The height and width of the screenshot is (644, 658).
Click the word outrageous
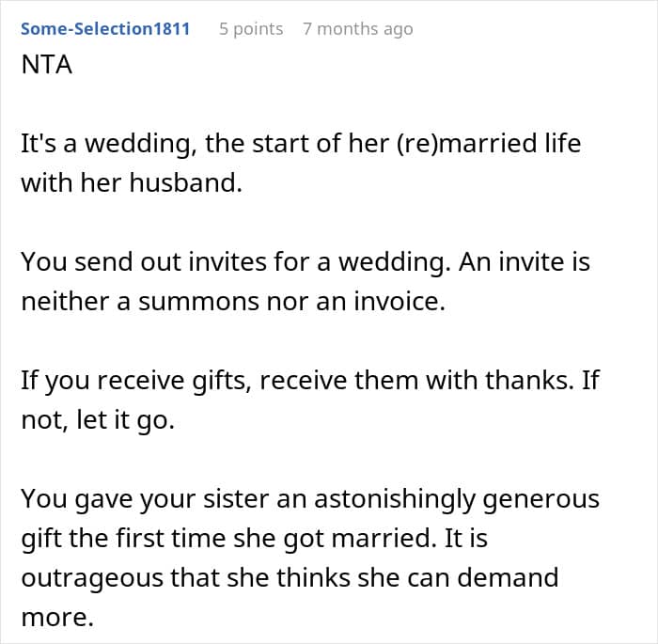[x=92, y=578]
